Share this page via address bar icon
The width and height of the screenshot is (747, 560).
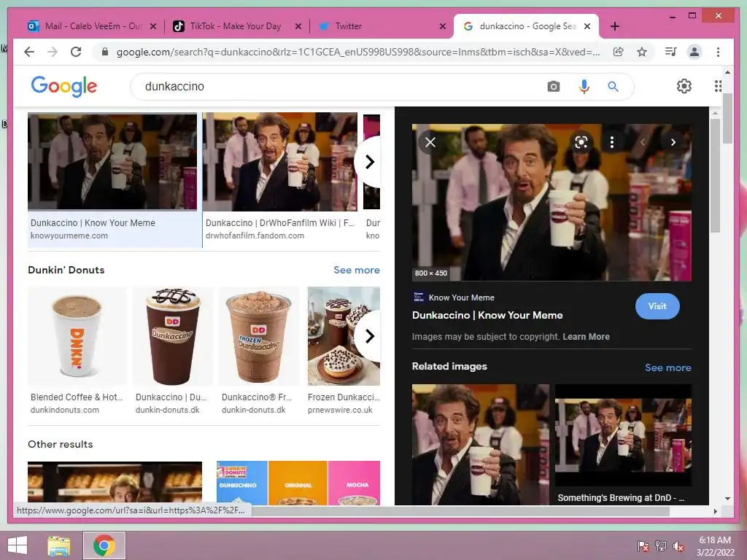(619, 52)
